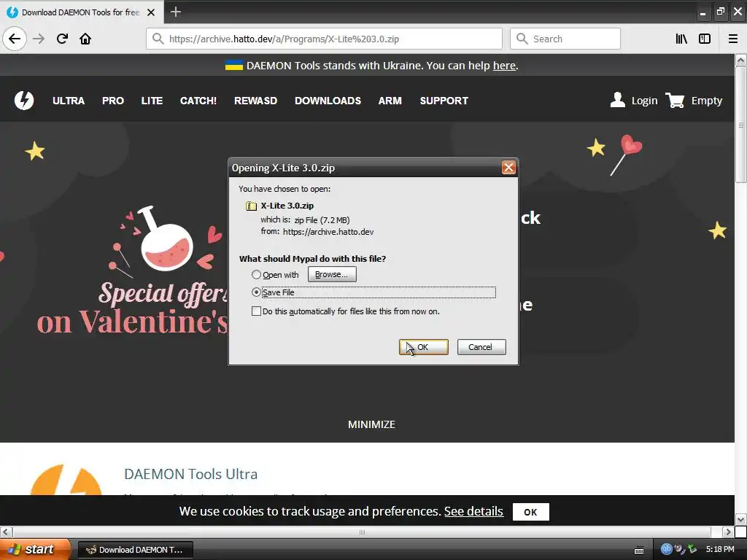The image size is (747, 560).
Task: Open the PRO menu item
Action: [113, 101]
